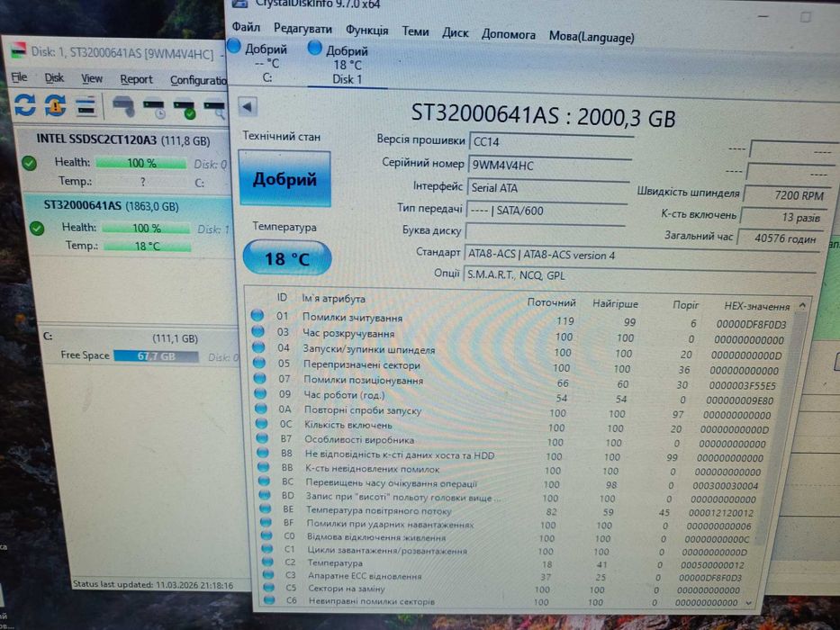Click the Ім'я атрибута column header
Viewport: 840px width, 630px height.
tap(333, 299)
